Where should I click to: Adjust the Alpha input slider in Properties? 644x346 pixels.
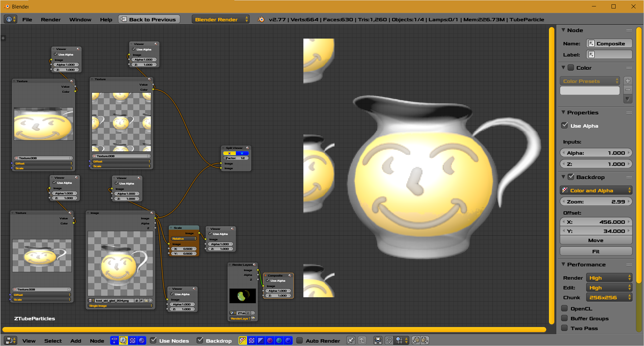[596, 153]
